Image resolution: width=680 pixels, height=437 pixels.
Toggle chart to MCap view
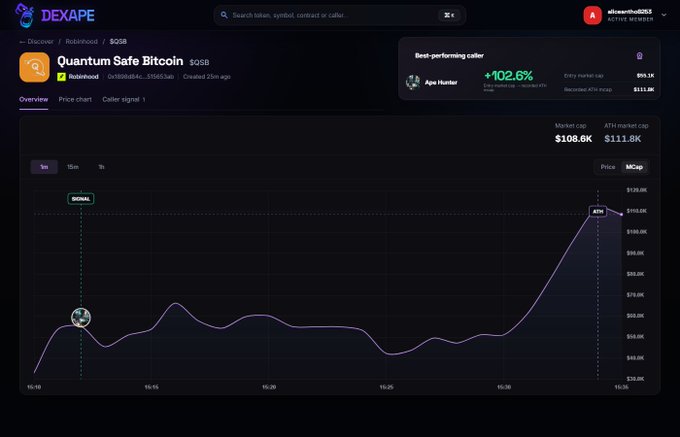pos(634,167)
